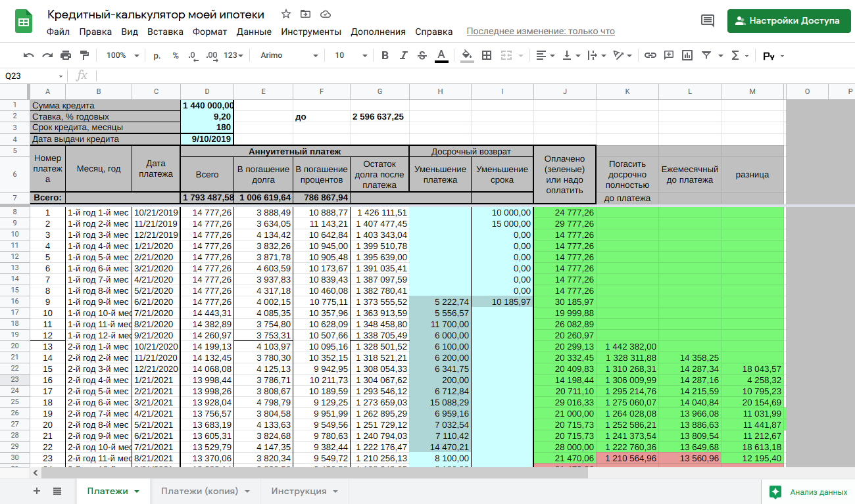This screenshot has width=855, height=504.
Task: Open text rotation dropdown
Action: pos(622,55)
